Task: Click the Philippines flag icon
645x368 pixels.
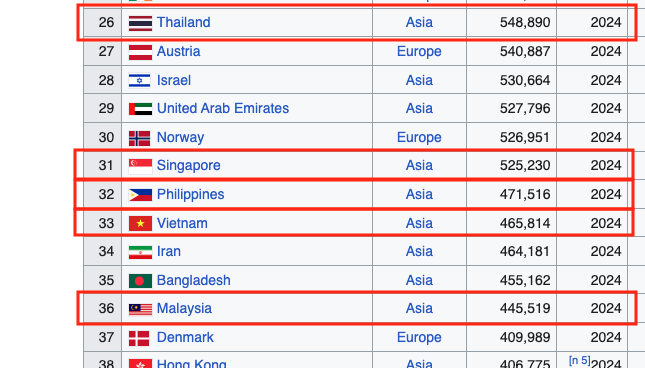Action: pyautogui.click(x=140, y=195)
